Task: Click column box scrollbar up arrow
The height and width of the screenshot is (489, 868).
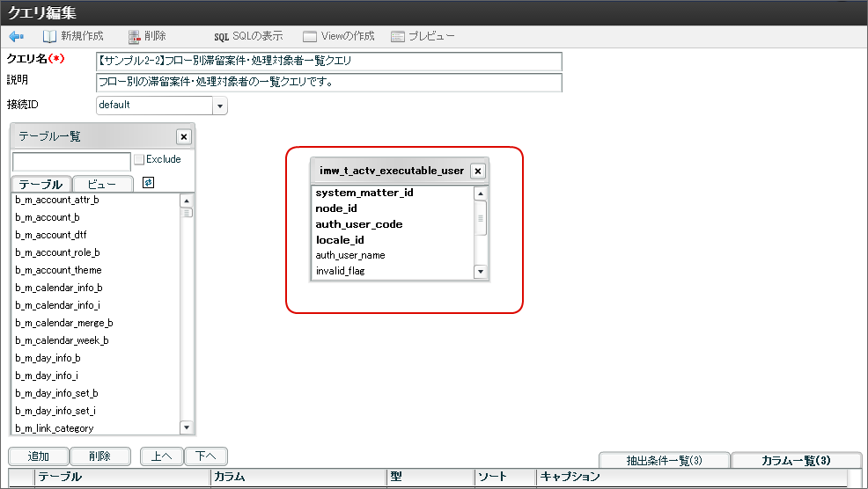Action: tap(481, 193)
